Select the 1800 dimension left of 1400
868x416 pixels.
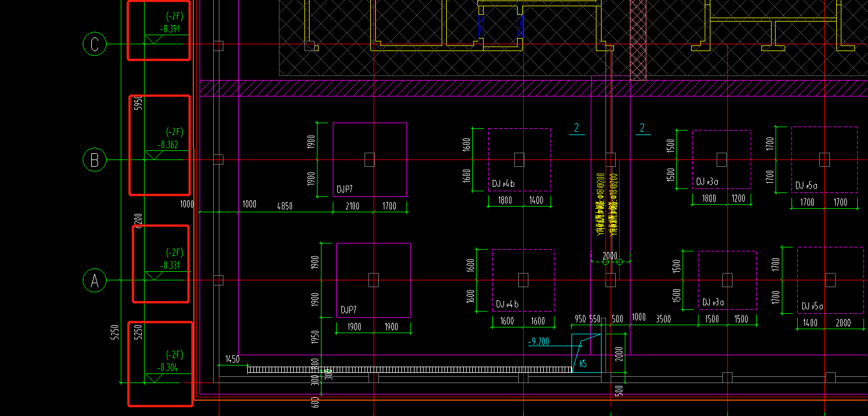click(x=505, y=200)
